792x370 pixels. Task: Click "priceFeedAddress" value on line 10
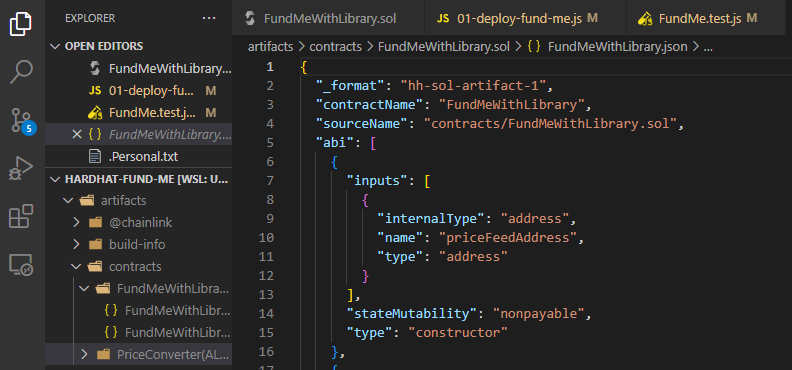508,238
